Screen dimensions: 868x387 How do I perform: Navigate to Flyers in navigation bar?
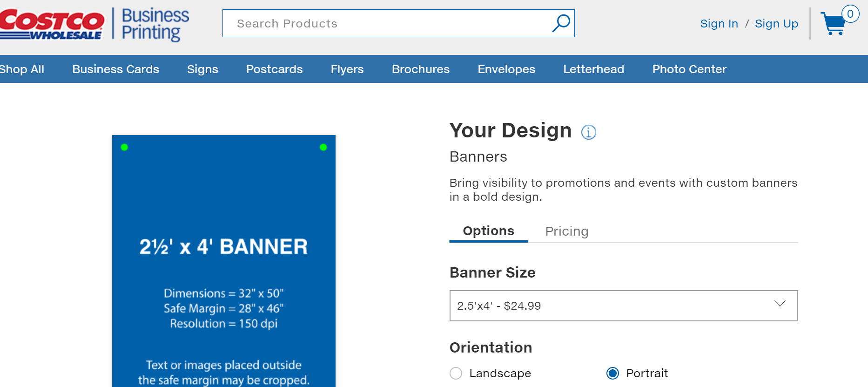[347, 69]
